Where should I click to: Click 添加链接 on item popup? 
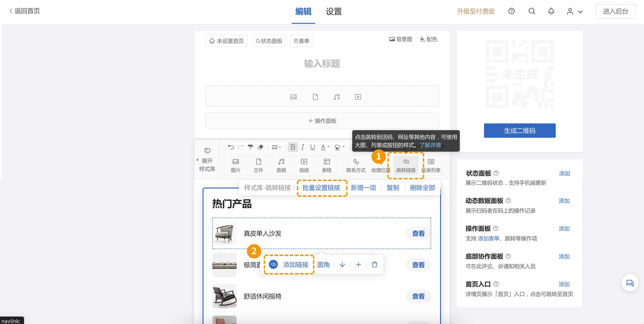pos(289,264)
